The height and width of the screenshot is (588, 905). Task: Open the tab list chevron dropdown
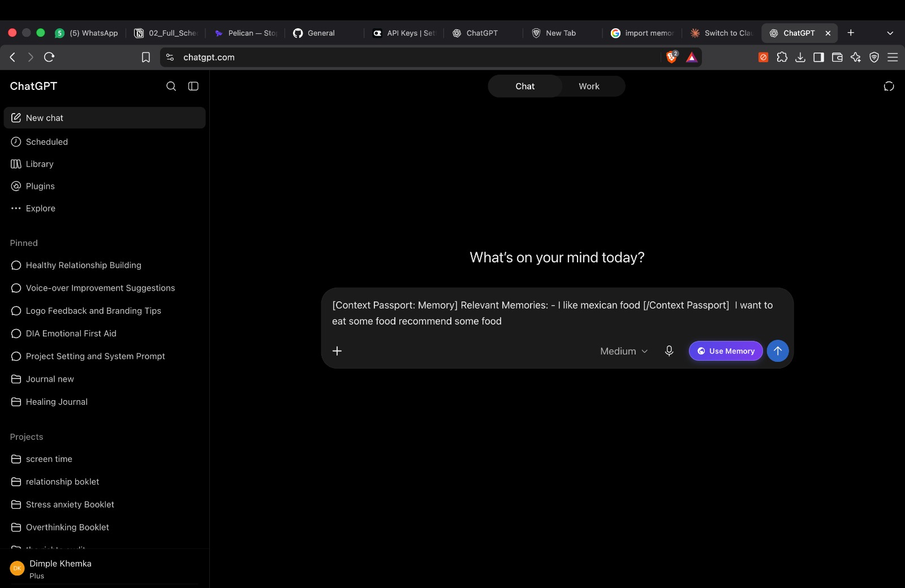click(x=890, y=33)
